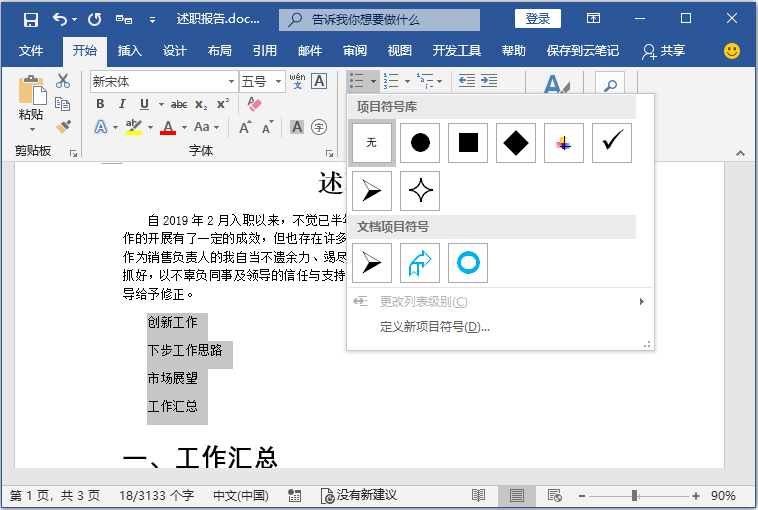This screenshot has height=510, width=758.
Task: Switch to the 审阅 tab
Action: (355, 51)
